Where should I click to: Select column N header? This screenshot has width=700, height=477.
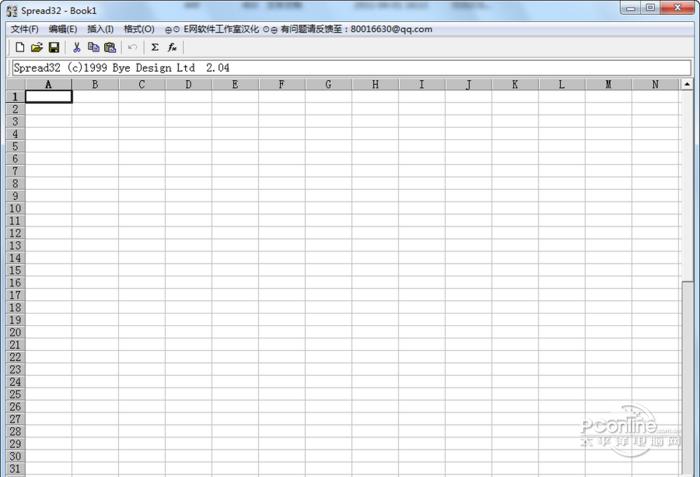click(x=655, y=84)
